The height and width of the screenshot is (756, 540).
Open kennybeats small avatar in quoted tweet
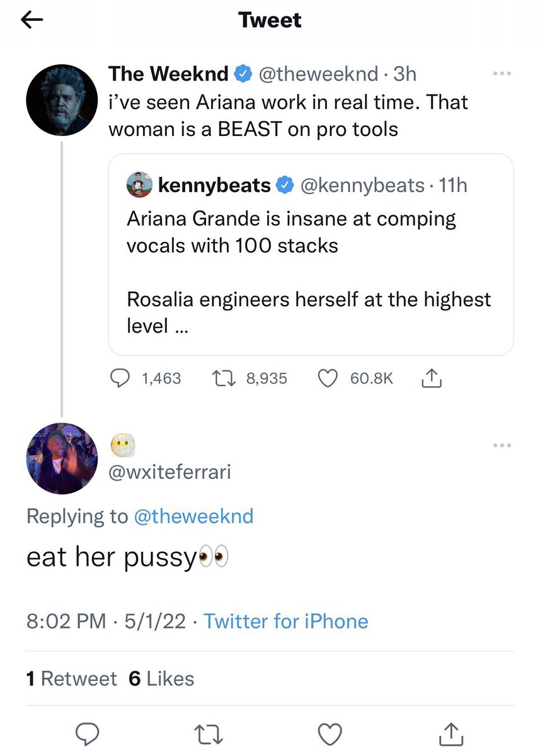(140, 185)
